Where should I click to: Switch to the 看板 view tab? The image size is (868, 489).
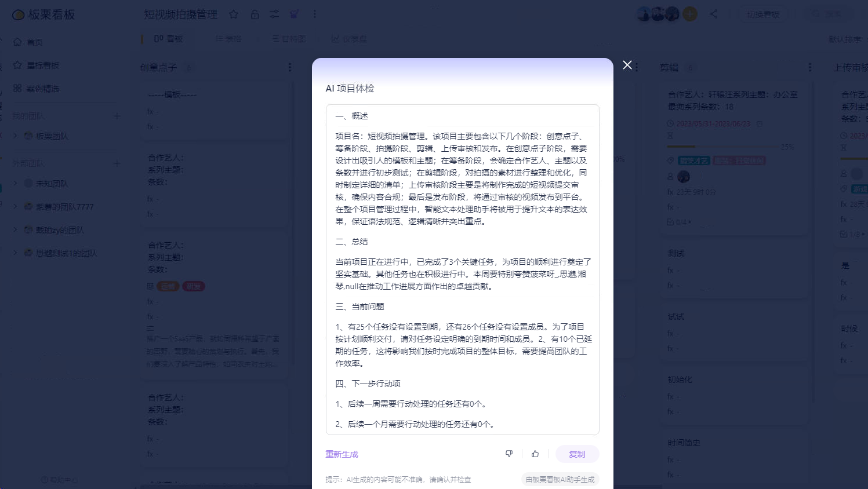(168, 39)
